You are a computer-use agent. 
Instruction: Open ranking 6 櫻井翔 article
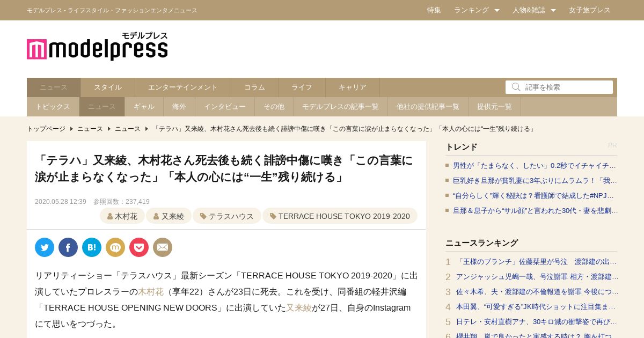pyautogui.click(x=537, y=335)
